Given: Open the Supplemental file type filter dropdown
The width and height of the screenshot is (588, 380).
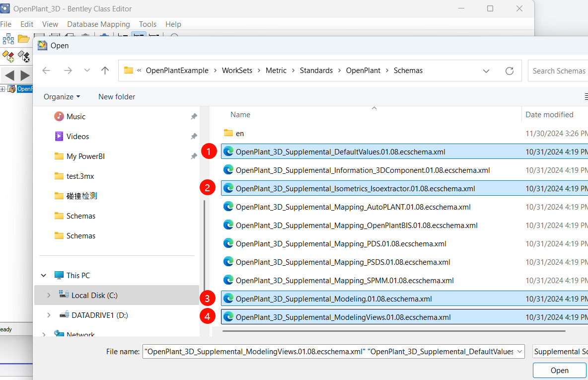Looking at the screenshot, I should coord(560,352).
